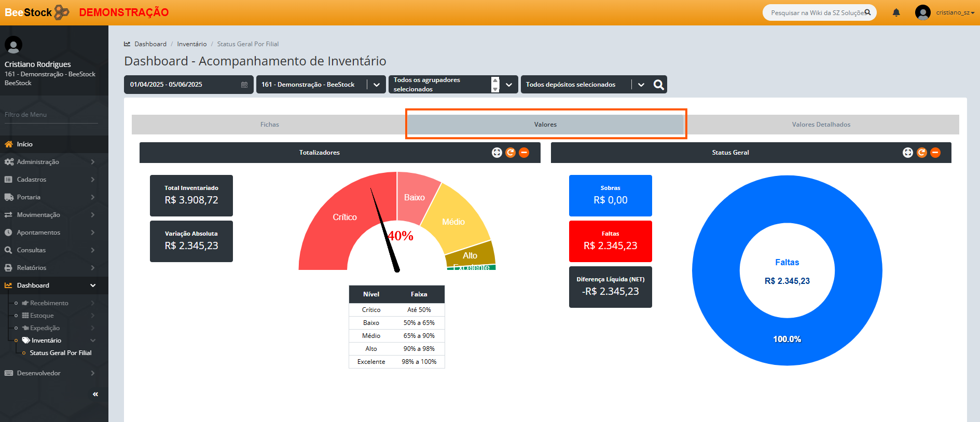Refresh the Status Geral panel
This screenshot has width=980, height=422.
(922, 153)
